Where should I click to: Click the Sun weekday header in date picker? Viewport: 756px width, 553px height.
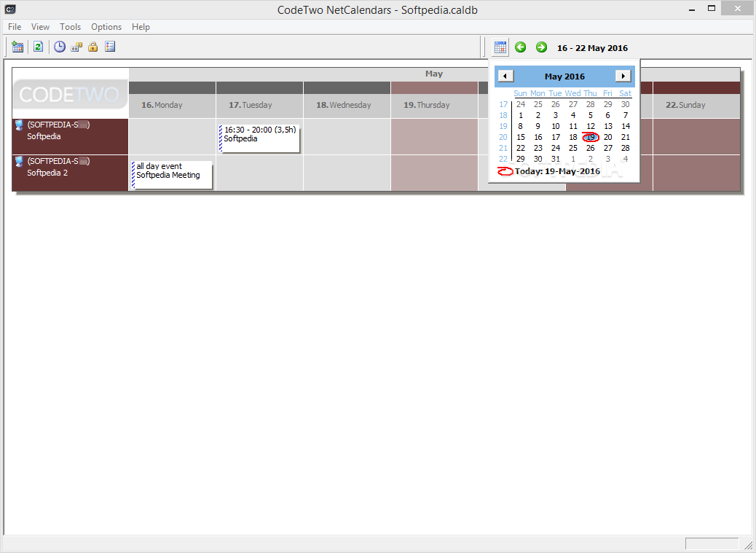coord(520,93)
